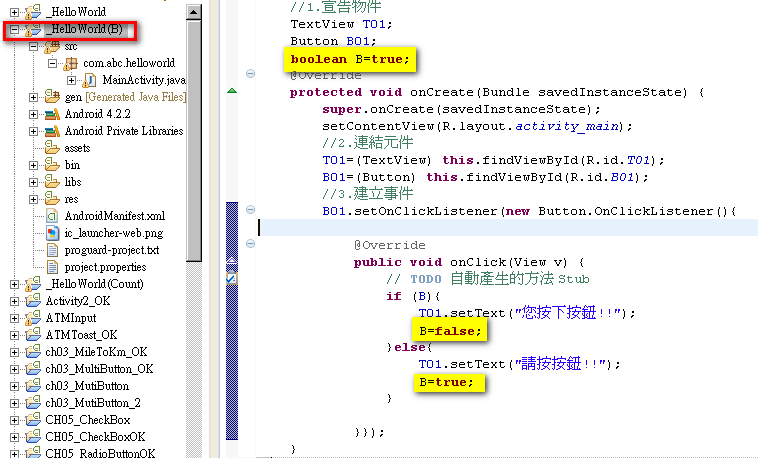The image size is (758, 458).
Task: Click the Android Private Libraries icon
Action: 52,131
